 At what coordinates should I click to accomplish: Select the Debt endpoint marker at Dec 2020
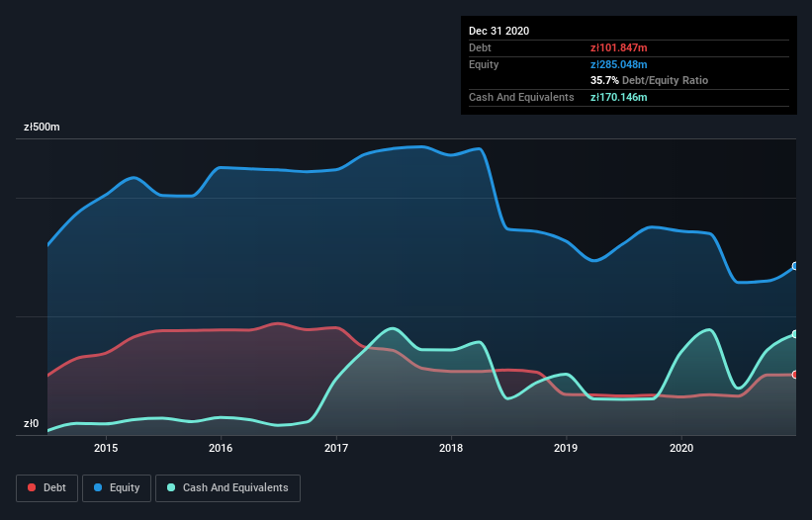click(x=795, y=375)
